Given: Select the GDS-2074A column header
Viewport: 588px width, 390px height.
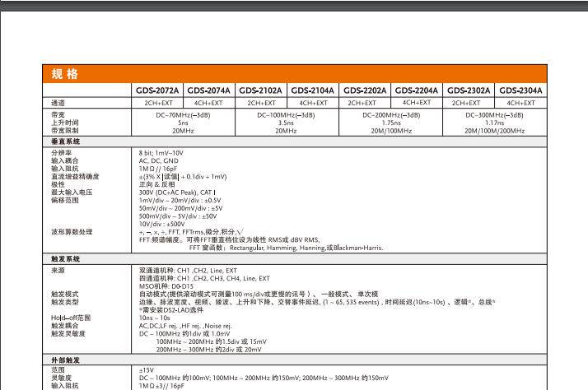Looking at the screenshot, I should pos(208,91).
